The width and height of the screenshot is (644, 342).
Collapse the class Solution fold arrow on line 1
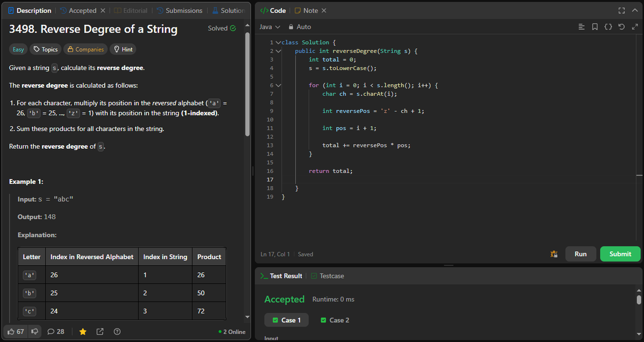tap(278, 42)
